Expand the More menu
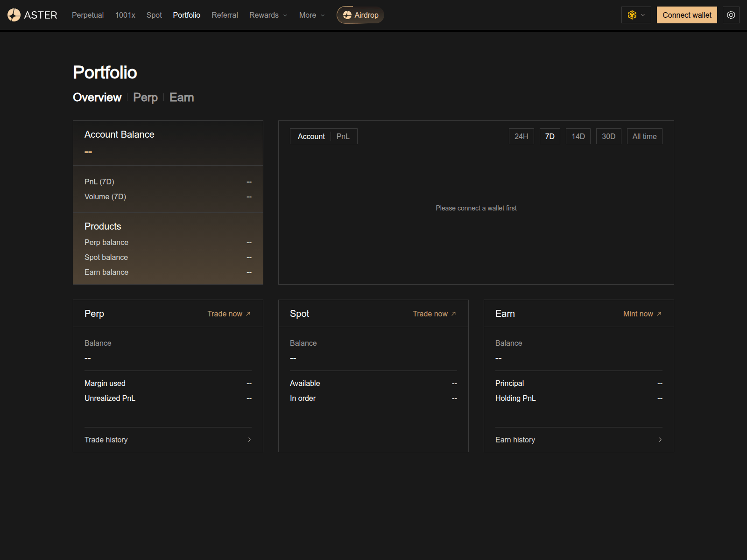Screen dimensions: 747x560 pyautogui.click(x=311, y=15)
